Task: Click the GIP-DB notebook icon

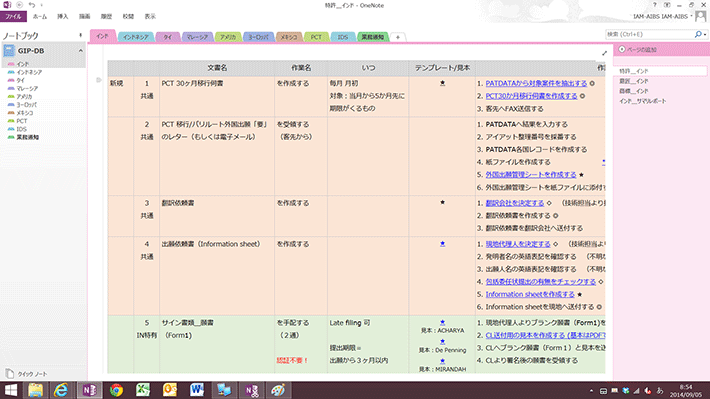Action: pos(9,50)
